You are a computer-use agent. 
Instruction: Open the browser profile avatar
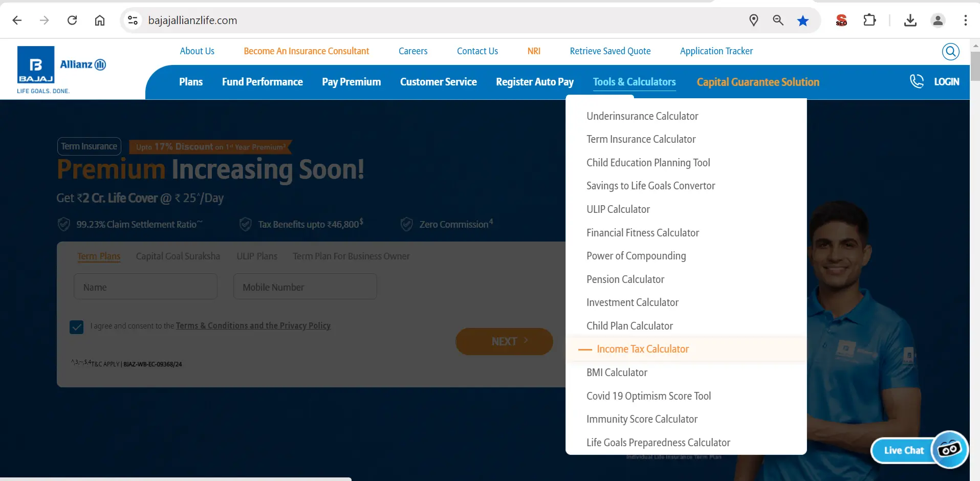click(938, 20)
